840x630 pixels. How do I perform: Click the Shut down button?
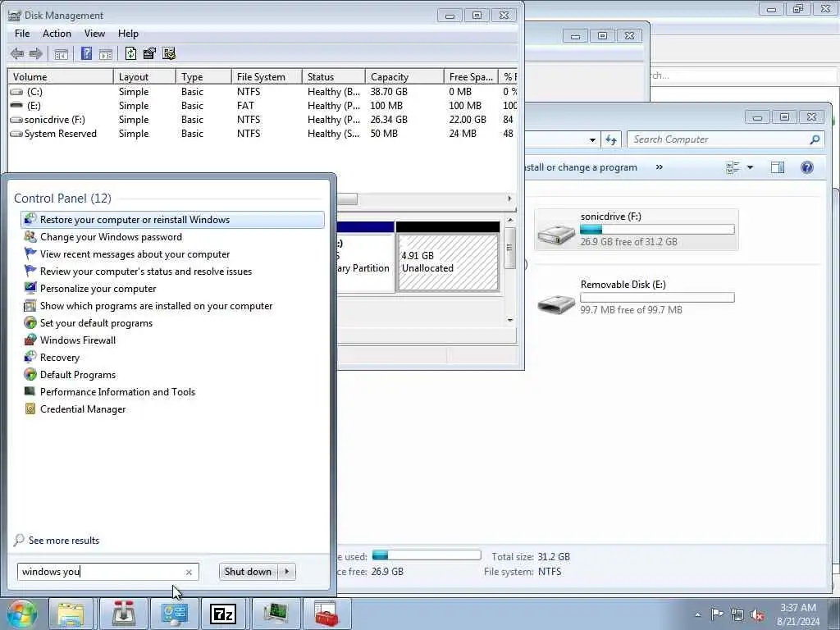coord(248,572)
